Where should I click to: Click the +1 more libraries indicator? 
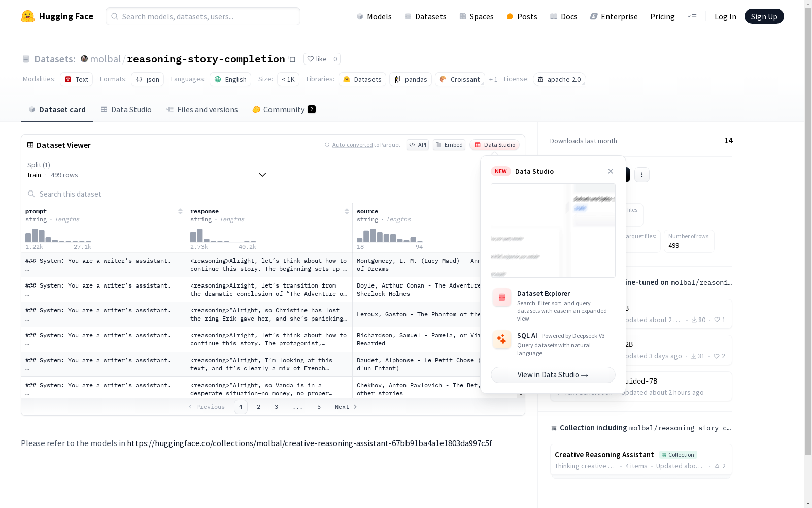pos(493,79)
